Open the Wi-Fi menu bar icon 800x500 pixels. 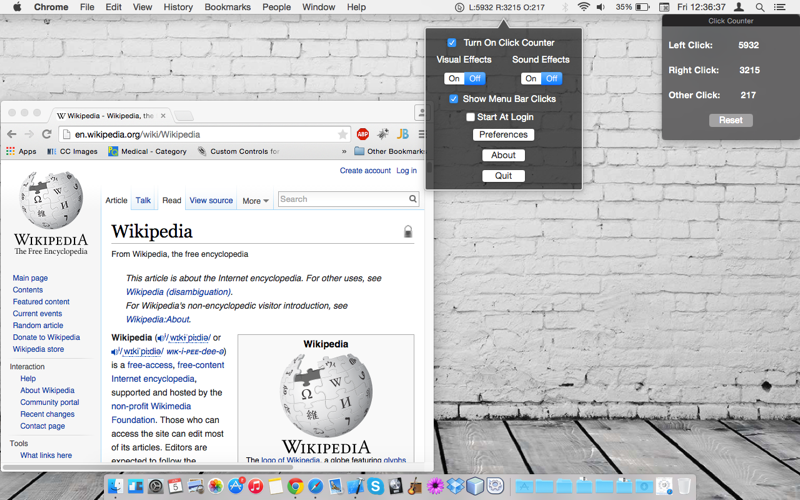tap(583, 7)
